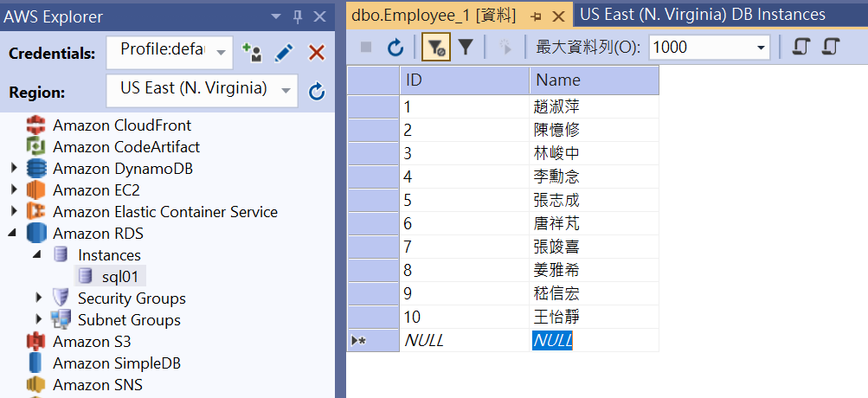868x398 pixels.
Task: Collapse the Instances node
Action: pyautogui.click(x=37, y=255)
